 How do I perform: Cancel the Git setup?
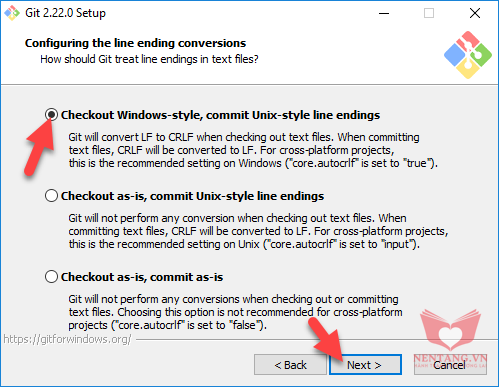pyautogui.click(x=450, y=365)
